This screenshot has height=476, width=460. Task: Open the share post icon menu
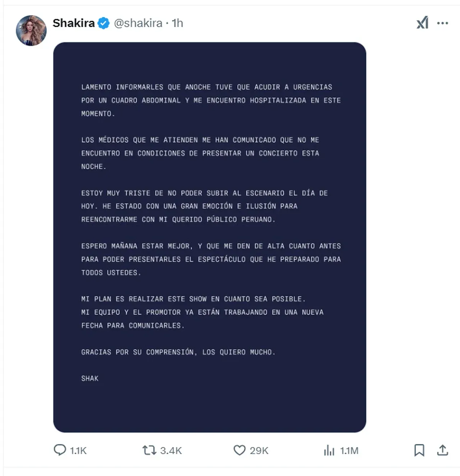click(442, 450)
